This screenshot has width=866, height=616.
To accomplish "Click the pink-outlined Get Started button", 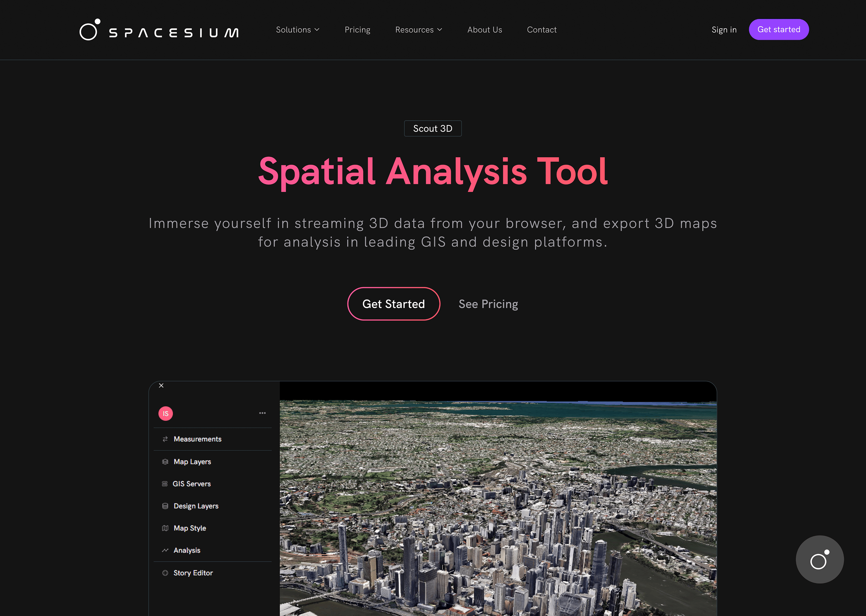I will coord(394,304).
